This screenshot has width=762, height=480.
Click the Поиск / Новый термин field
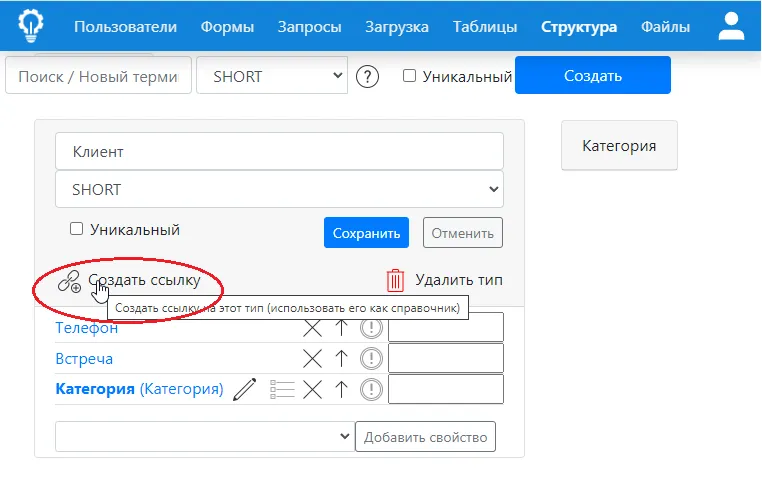coord(98,75)
